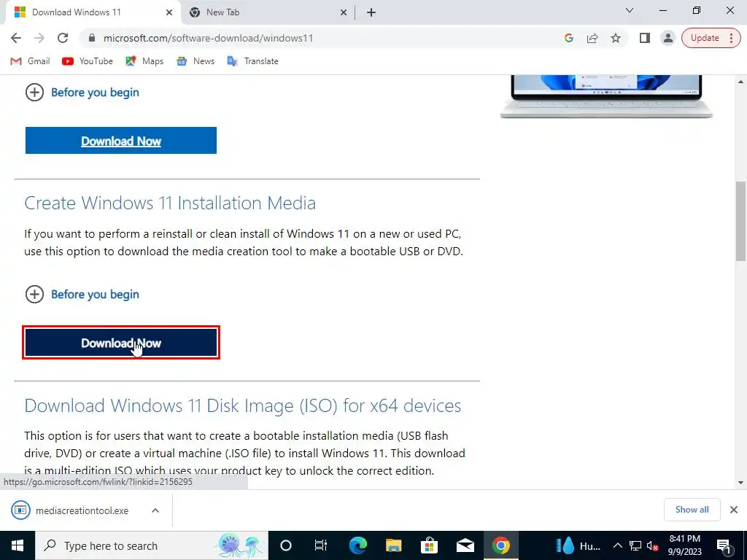
Task: Open the Gmail bookmark
Action: tap(31, 61)
